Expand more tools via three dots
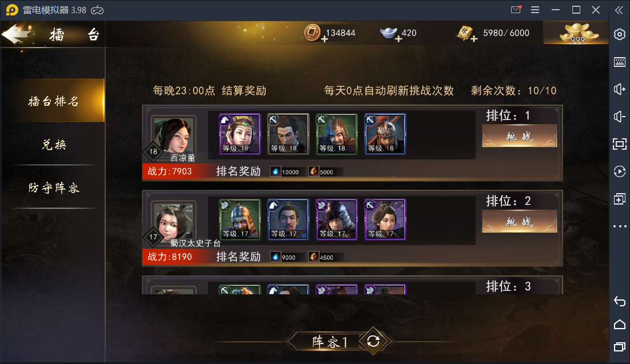The image size is (630, 364). pos(620,226)
